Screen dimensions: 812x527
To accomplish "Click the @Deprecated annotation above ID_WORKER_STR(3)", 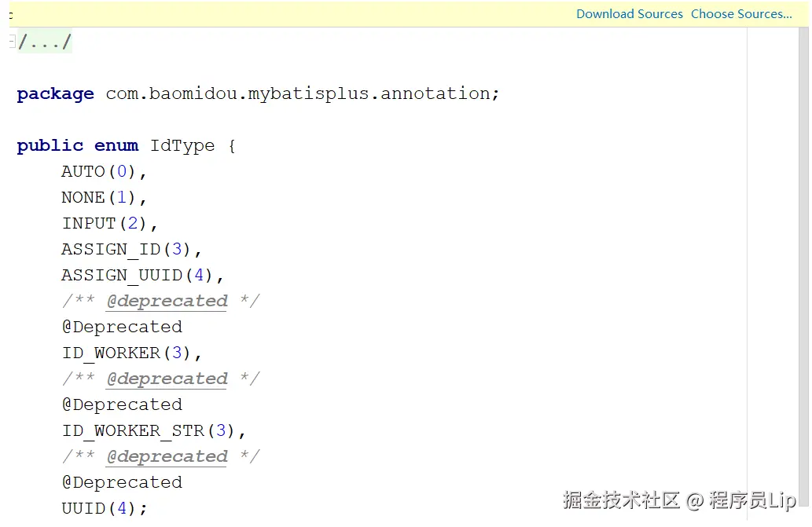I will tap(122, 405).
